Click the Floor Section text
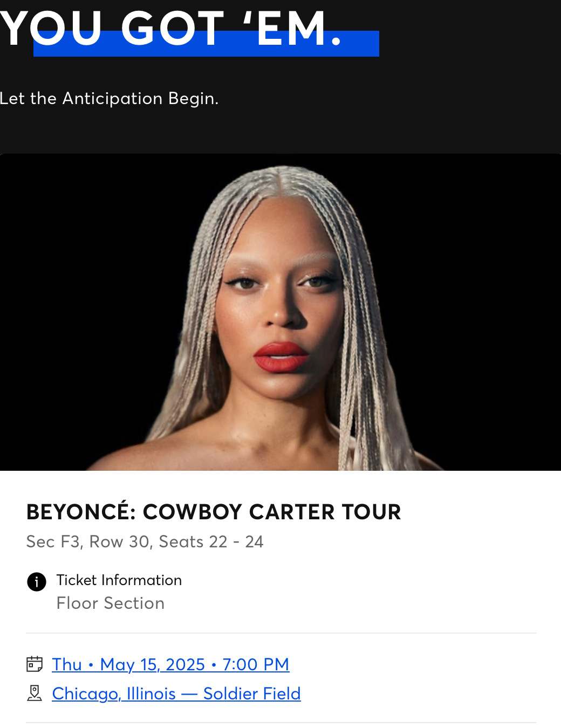561x728 pixels. [111, 603]
